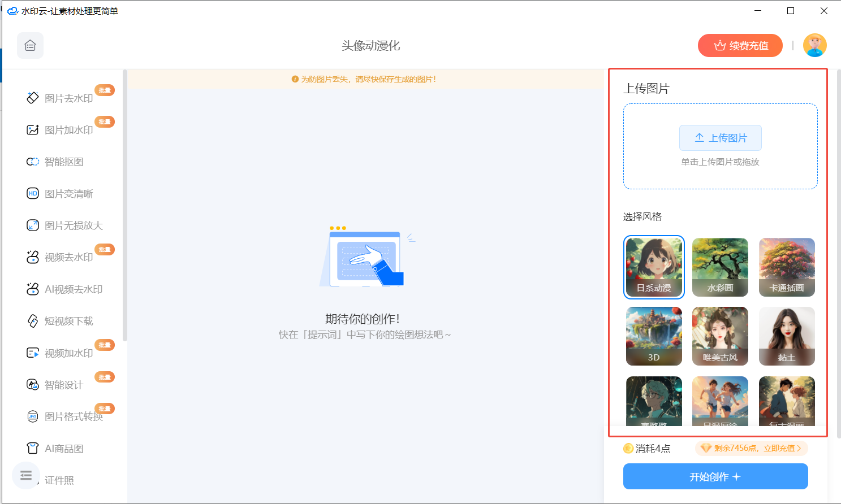The width and height of the screenshot is (841, 504).
Task: Click the diamond icon beside remaining points
Action: click(706, 448)
